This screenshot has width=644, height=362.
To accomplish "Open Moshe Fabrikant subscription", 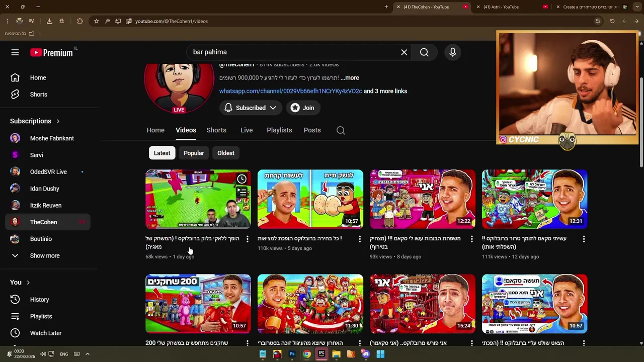I will click(x=48, y=138).
